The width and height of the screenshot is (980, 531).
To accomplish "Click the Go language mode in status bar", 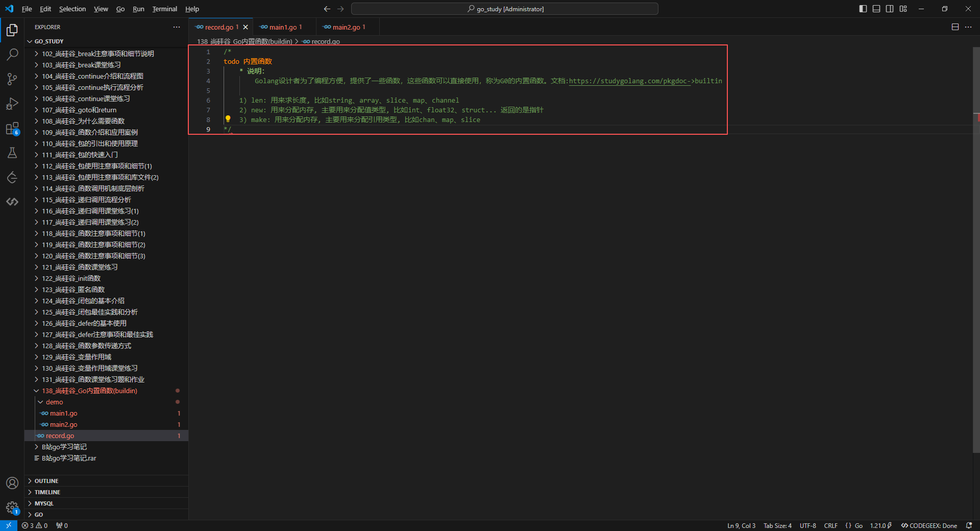I will point(859,525).
